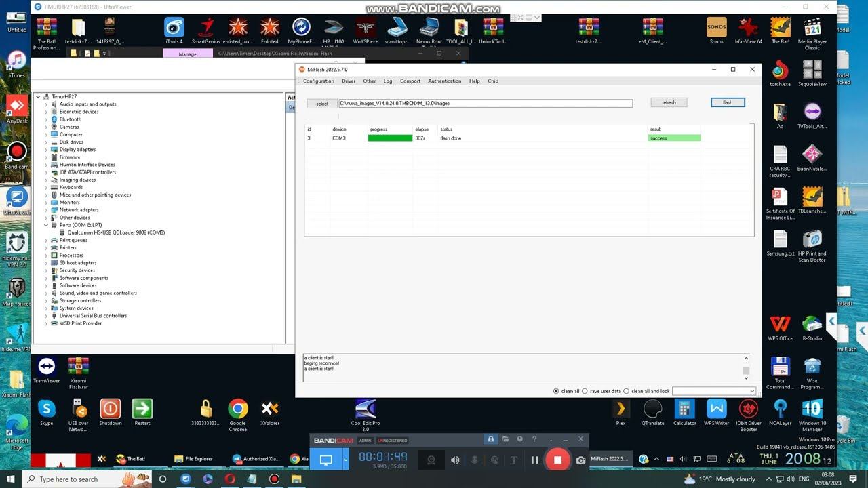Click Bandicam red stop recording button
Screen dimensions: 868x488
(557, 460)
